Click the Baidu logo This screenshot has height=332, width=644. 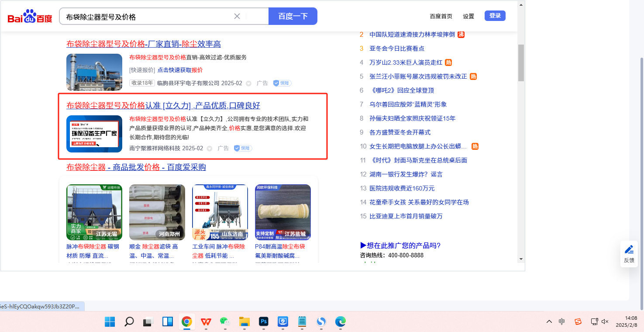click(x=30, y=17)
